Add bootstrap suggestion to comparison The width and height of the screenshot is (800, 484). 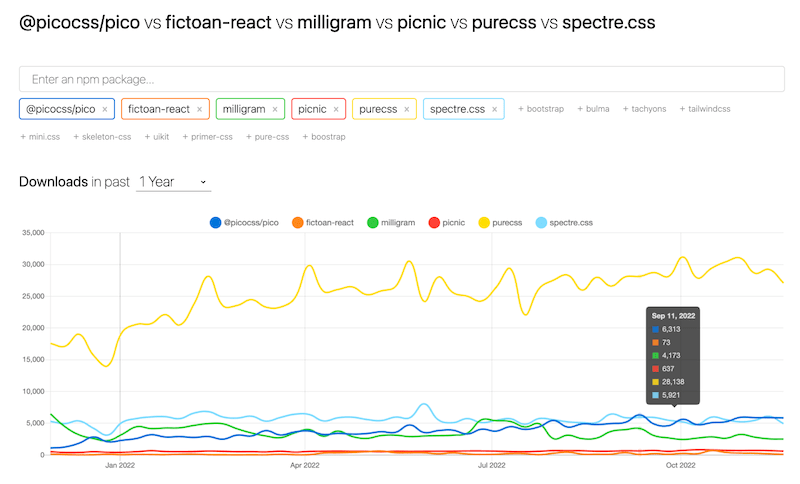541,109
